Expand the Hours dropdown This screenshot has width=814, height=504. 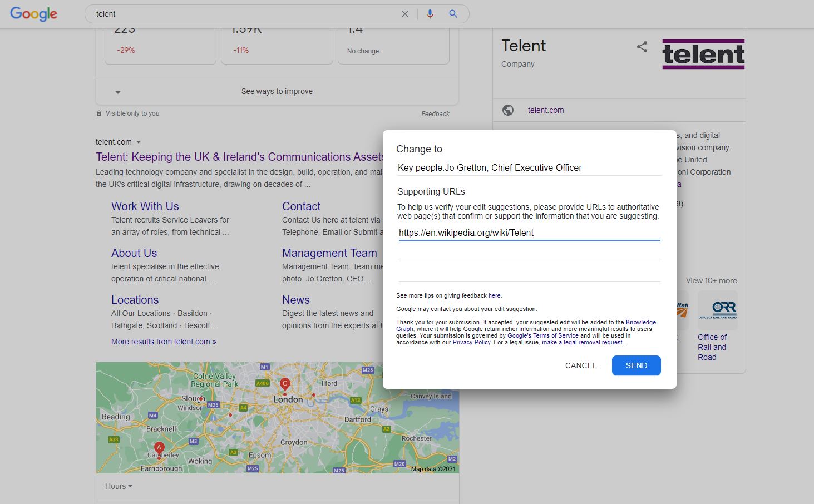click(x=119, y=486)
